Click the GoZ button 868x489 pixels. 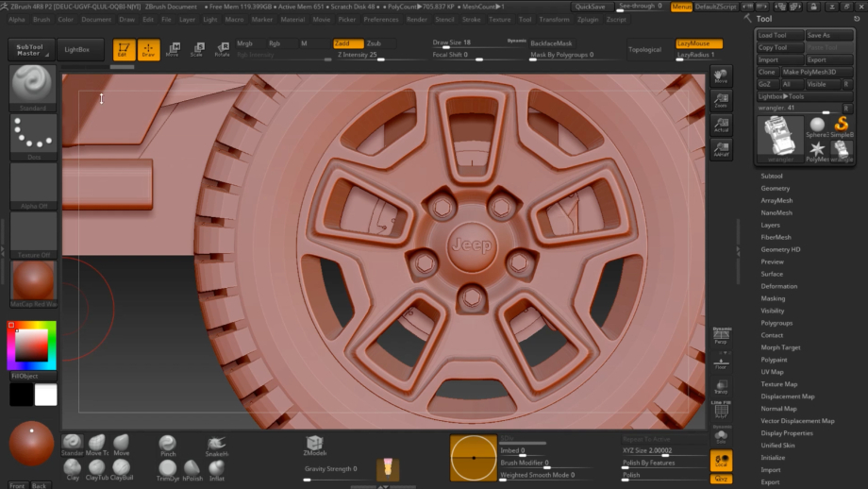[x=767, y=84]
